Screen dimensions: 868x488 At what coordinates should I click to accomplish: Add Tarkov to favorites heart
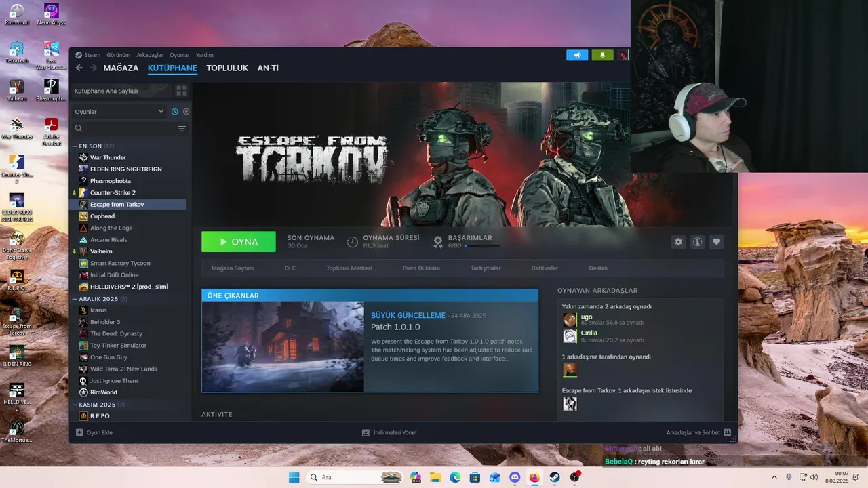(x=716, y=241)
